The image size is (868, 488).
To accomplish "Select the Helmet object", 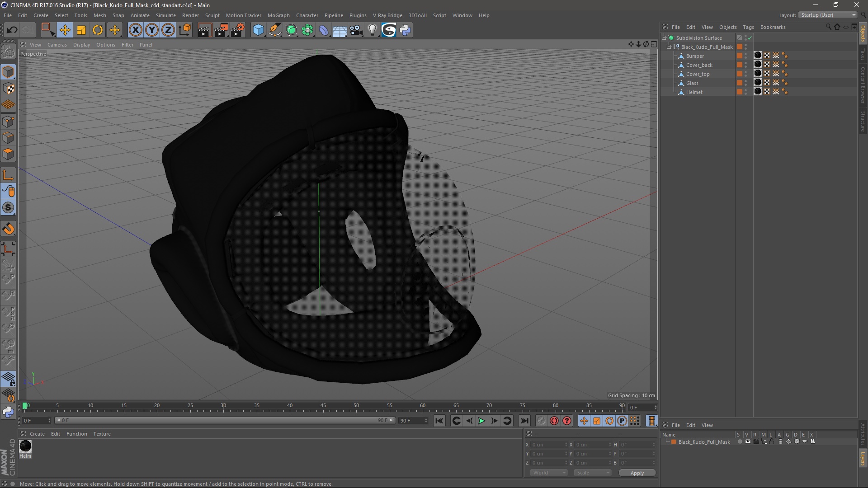I will 694,92.
